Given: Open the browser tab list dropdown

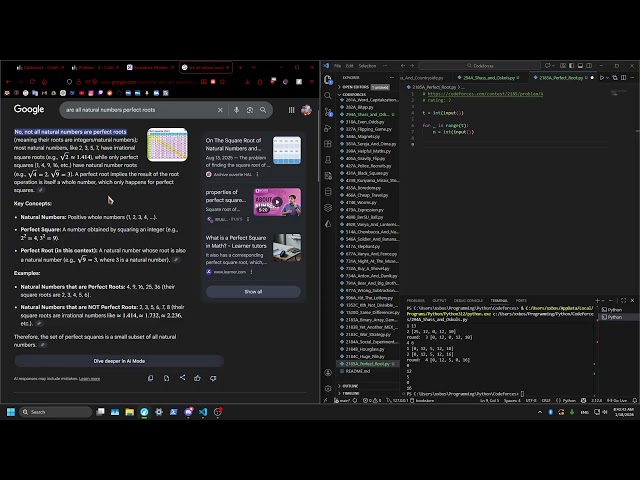Looking at the screenshot, I should pos(253,67).
